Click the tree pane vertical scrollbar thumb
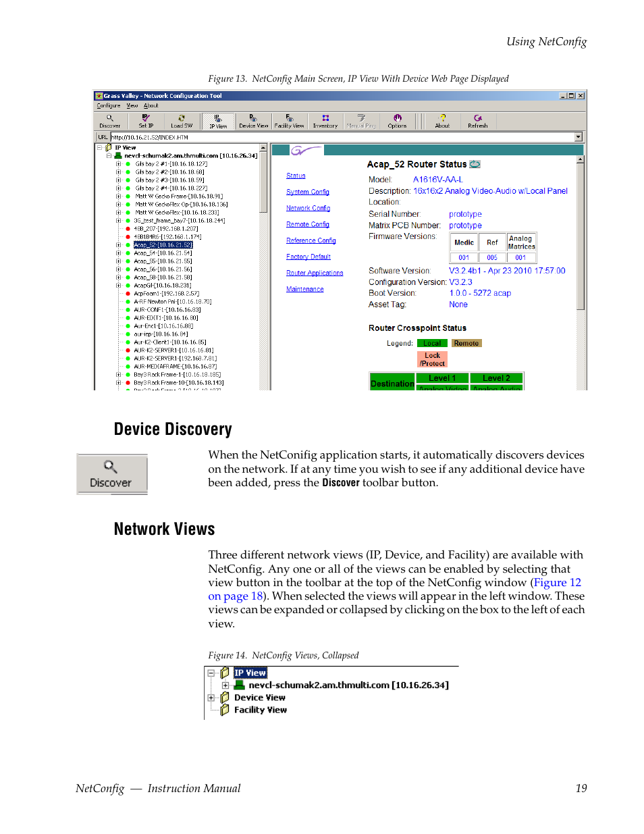Screen dimensions: 644x834 point(263,182)
